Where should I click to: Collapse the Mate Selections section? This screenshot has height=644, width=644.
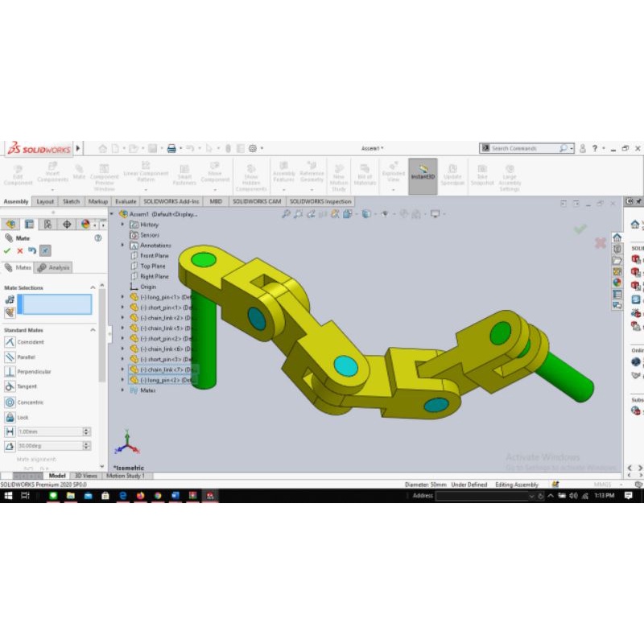[x=93, y=287]
